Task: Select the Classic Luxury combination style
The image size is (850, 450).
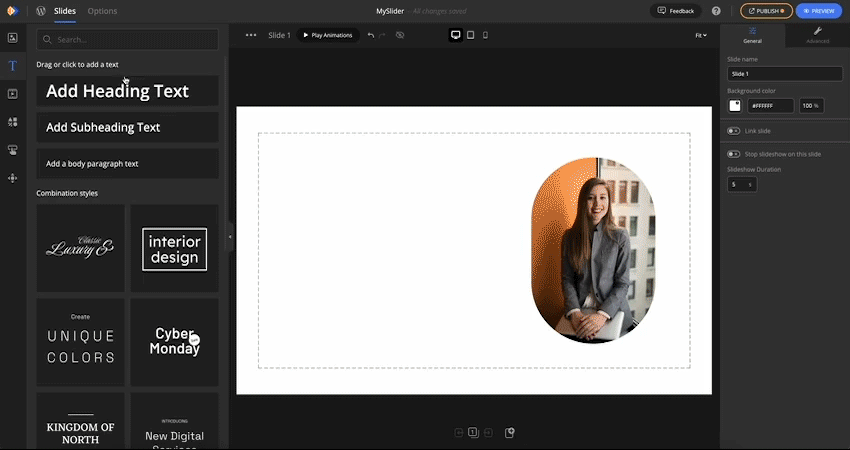Action: tap(80, 248)
